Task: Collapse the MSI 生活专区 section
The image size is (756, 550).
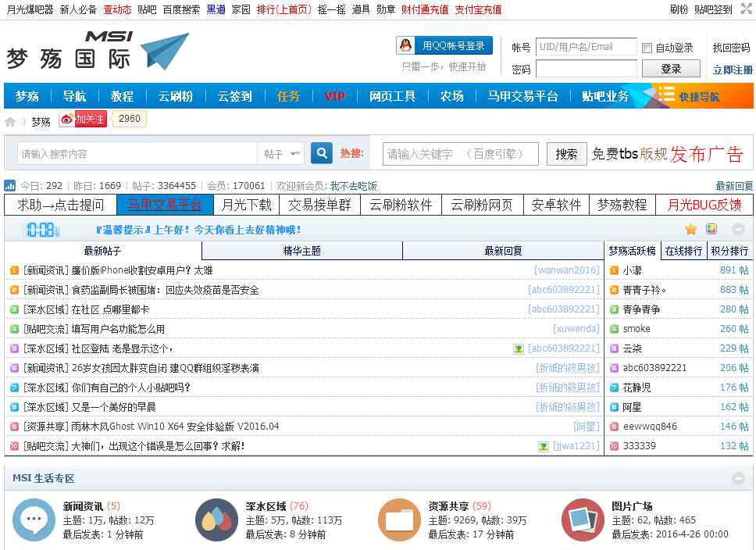Action: click(x=738, y=478)
